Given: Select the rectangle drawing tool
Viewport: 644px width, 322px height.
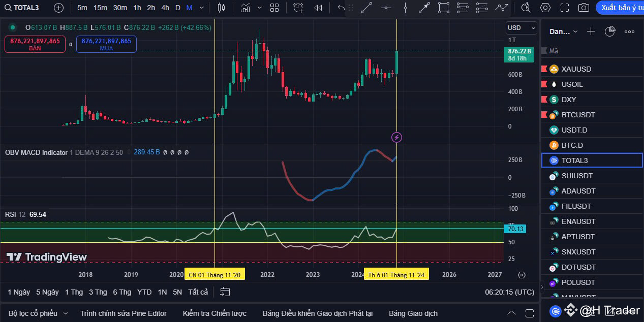Looking at the screenshot, I should point(443,8).
